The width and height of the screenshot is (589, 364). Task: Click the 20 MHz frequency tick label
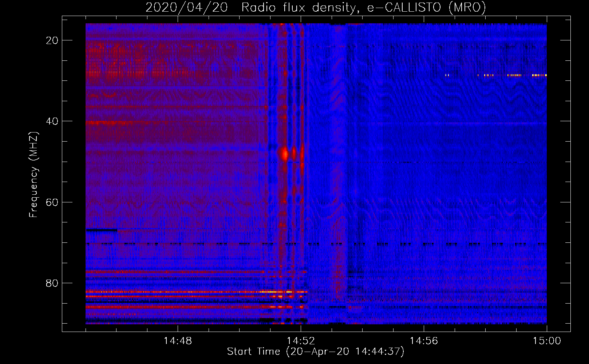pyautogui.click(x=52, y=40)
